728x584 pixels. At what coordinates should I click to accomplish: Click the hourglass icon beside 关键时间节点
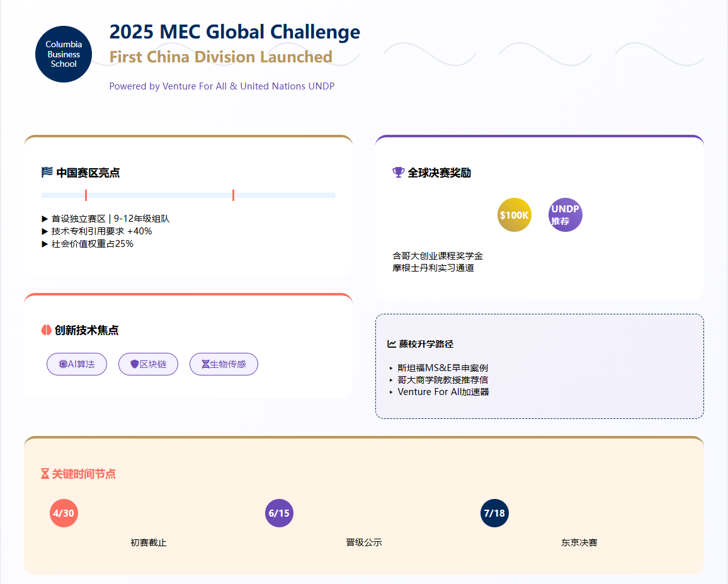[x=45, y=473]
